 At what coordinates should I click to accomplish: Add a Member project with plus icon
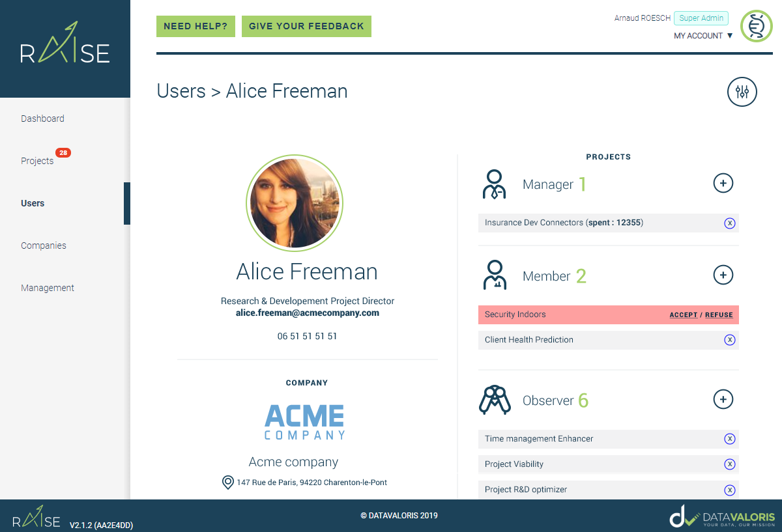(x=723, y=275)
